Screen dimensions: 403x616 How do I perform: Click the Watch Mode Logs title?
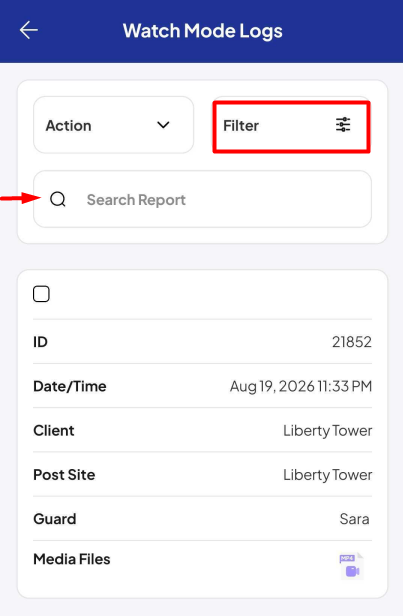[203, 31]
